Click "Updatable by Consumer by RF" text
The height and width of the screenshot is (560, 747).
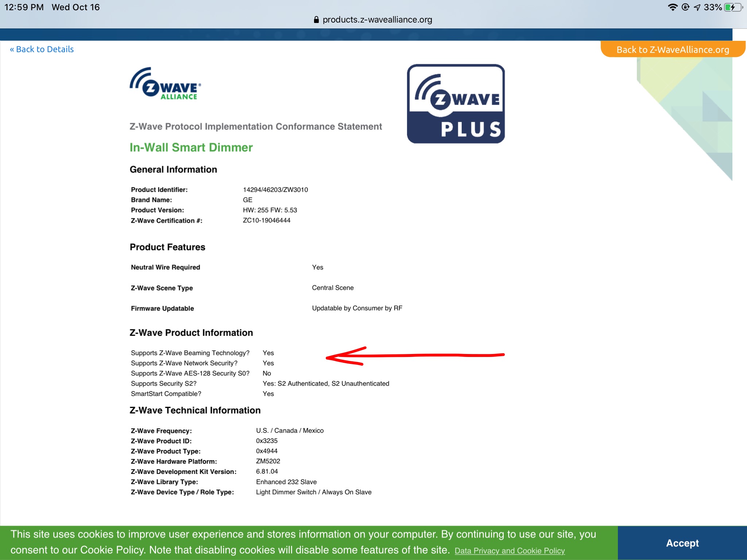tap(357, 308)
